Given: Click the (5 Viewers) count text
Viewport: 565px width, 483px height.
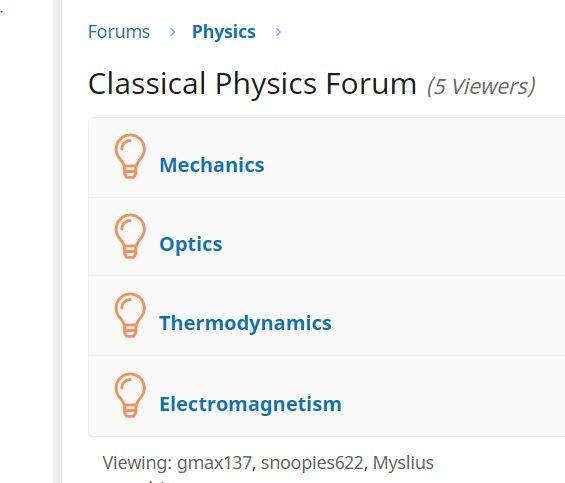Looking at the screenshot, I should [x=481, y=87].
